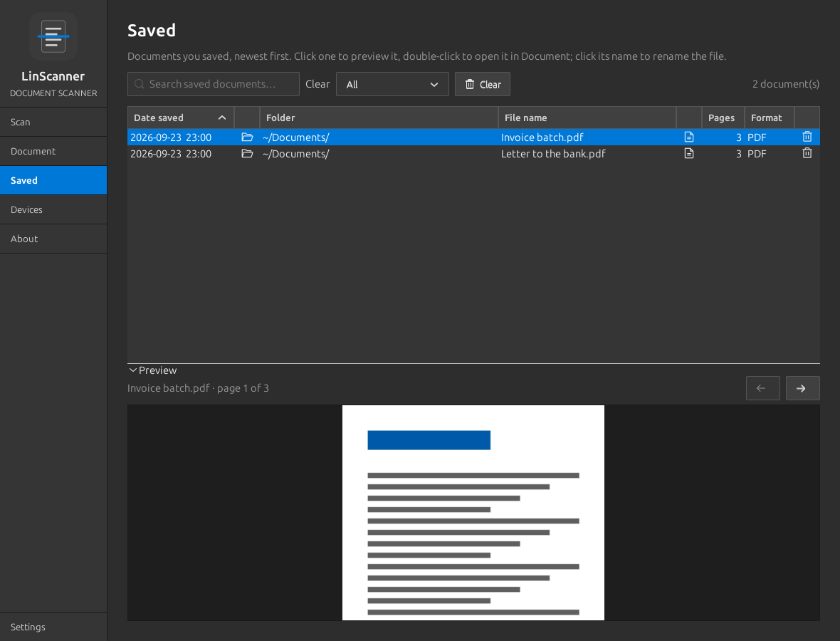Open the Document page
This screenshot has width=840, height=641.
(53, 151)
